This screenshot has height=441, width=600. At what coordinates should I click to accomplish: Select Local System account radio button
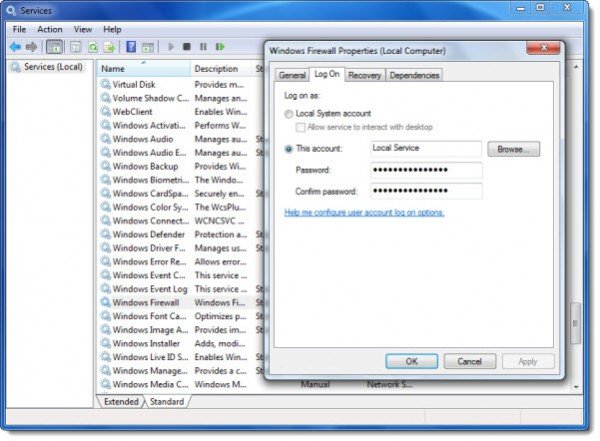pyautogui.click(x=289, y=114)
